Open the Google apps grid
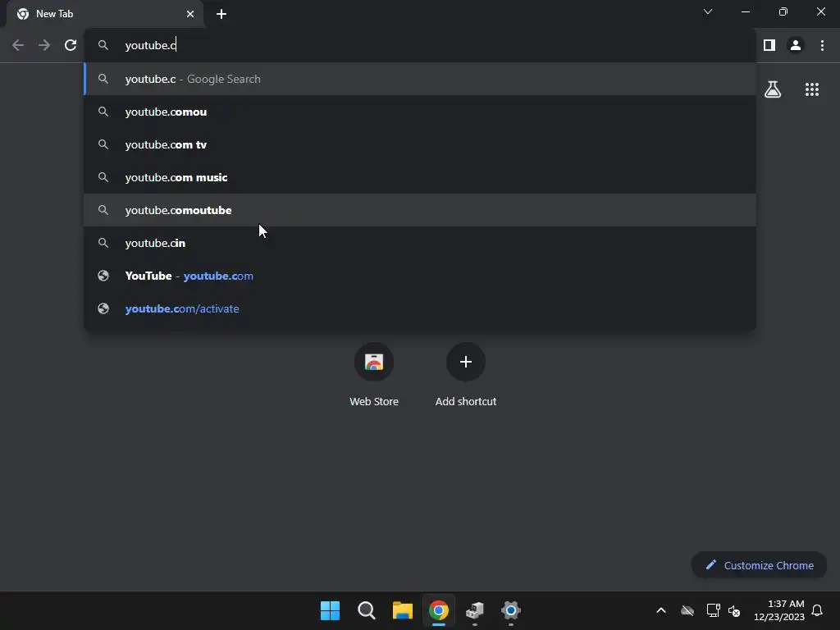Image resolution: width=840 pixels, height=630 pixels. (x=812, y=89)
